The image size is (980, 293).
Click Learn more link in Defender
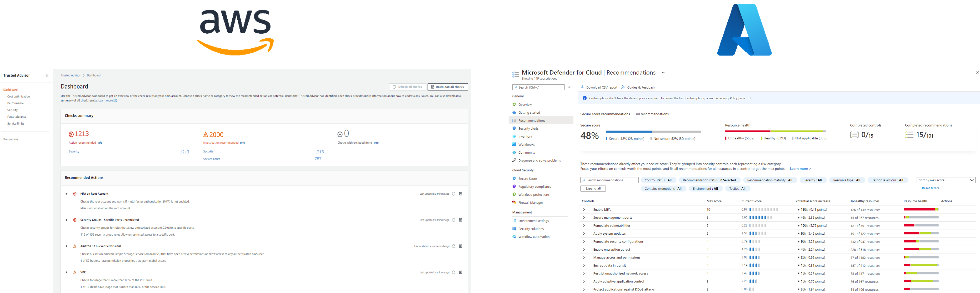click(800, 169)
